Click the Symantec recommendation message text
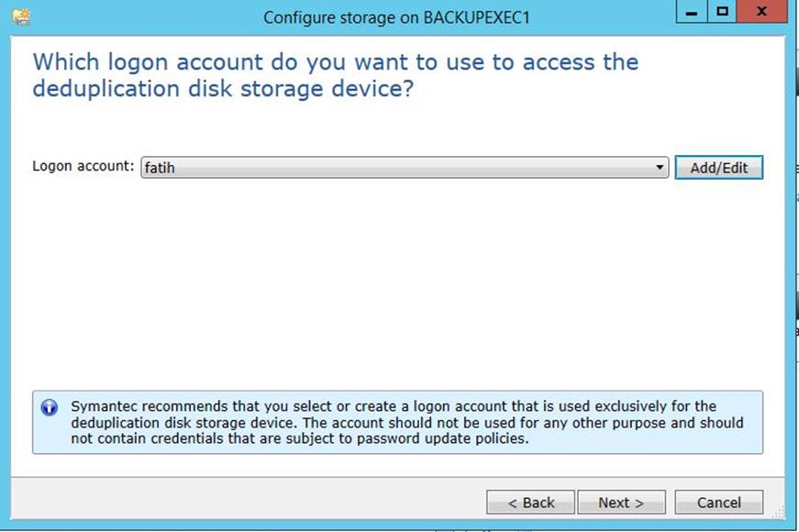Image resolution: width=799 pixels, height=532 pixels. 404,422
